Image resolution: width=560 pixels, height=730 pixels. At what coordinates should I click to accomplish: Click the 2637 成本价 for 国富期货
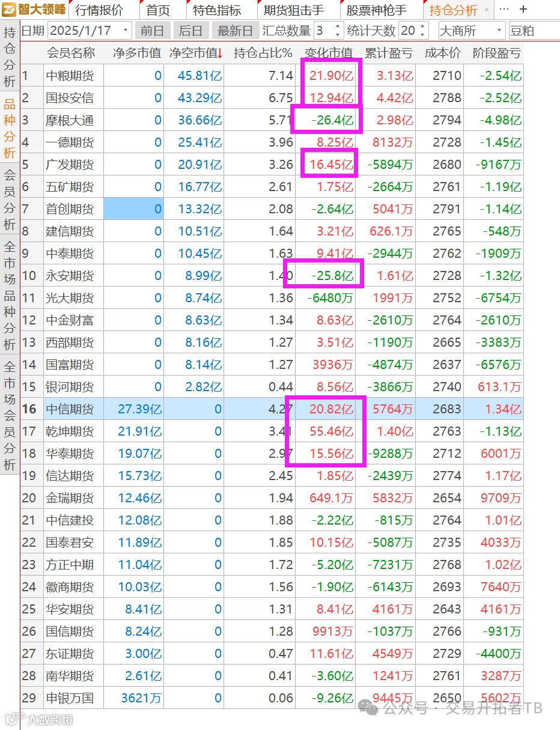click(446, 365)
